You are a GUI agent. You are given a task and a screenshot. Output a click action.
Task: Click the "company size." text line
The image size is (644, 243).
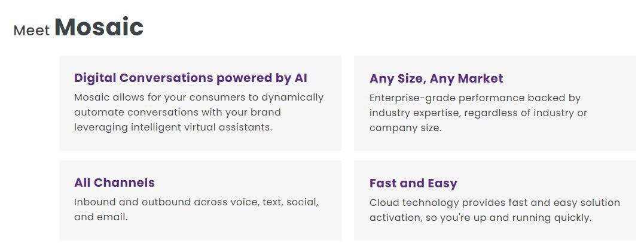(x=405, y=127)
